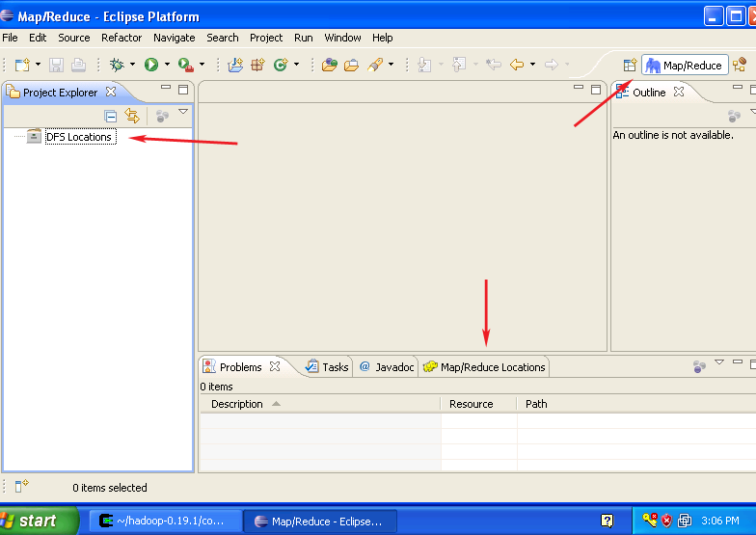Minimize the Problems bottom panel

point(737,361)
